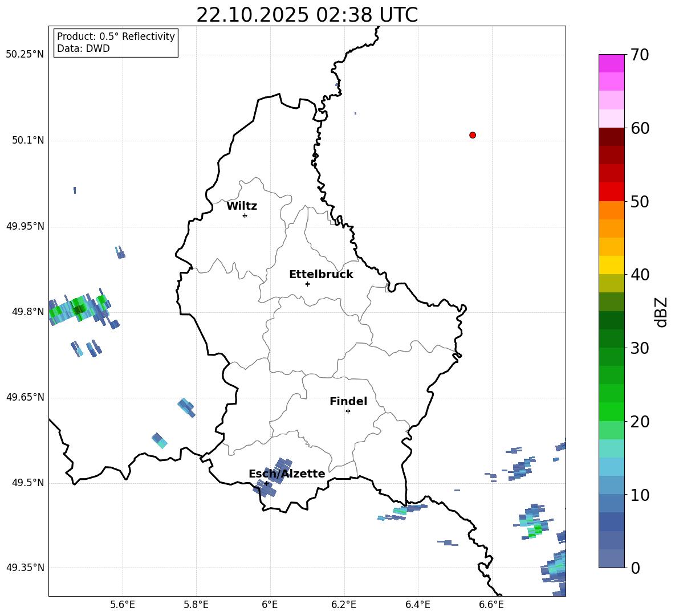Click the Esch/Alzette station cross marker

[266, 483]
